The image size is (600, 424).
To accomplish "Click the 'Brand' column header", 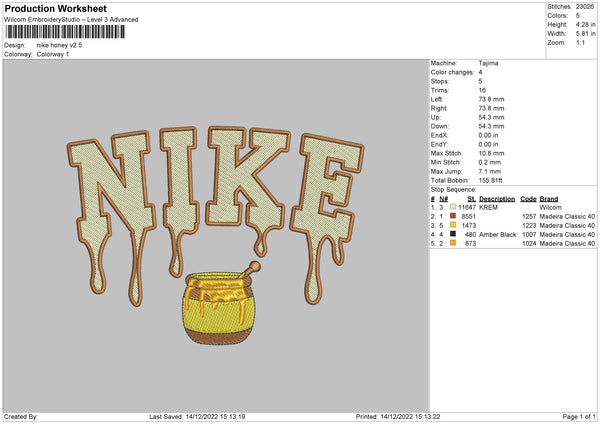I will tap(549, 199).
